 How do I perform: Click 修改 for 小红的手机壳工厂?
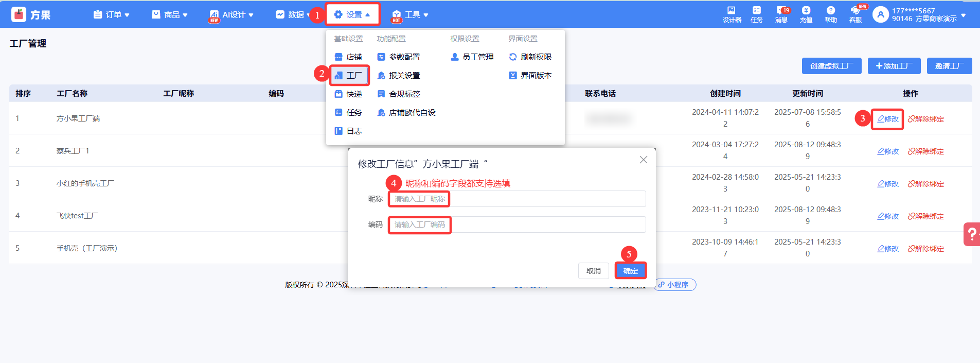888,184
